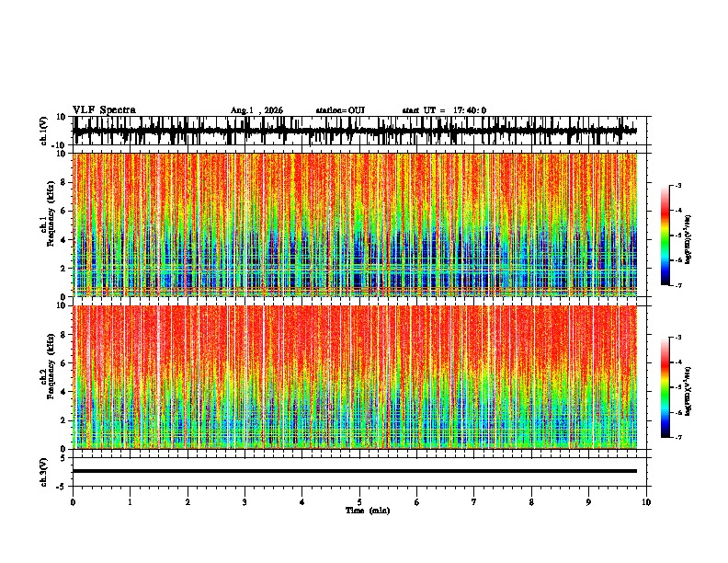Click the log(PSD) label beside ch.2 colorbar
This screenshot has height=563, width=728.
tap(688, 391)
